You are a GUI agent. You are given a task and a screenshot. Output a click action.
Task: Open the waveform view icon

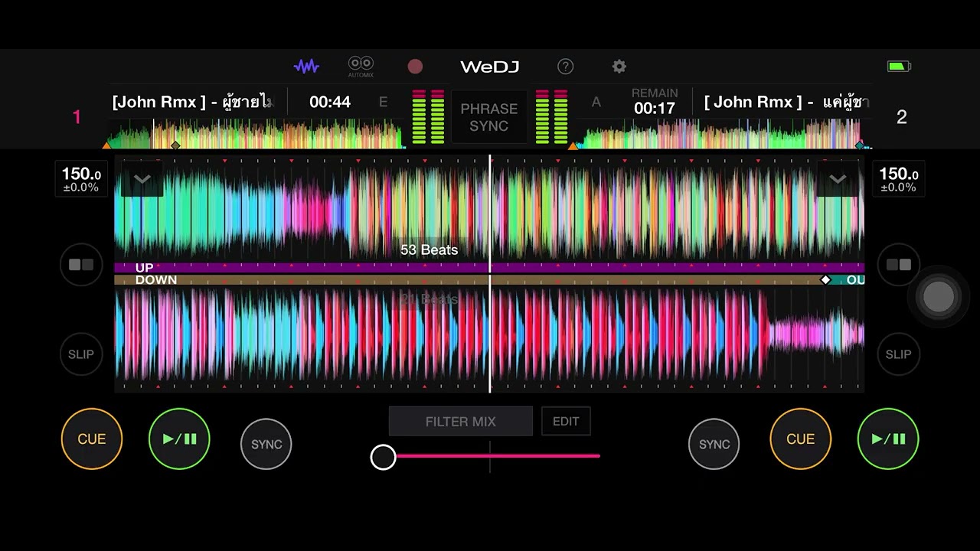point(306,67)
